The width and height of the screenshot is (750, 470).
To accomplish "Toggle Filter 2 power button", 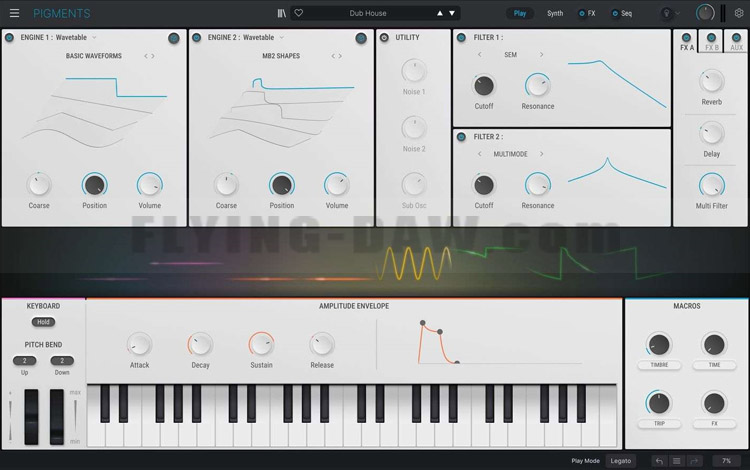I will [461, 137].
